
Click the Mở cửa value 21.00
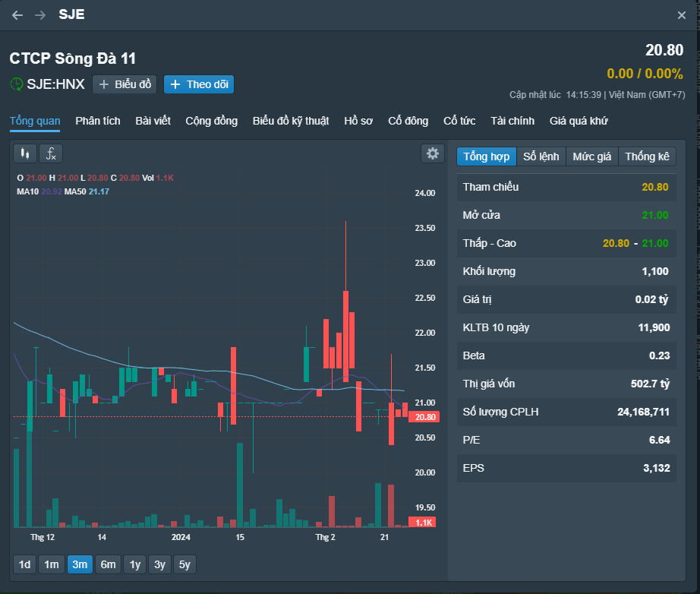pos(655,215)
